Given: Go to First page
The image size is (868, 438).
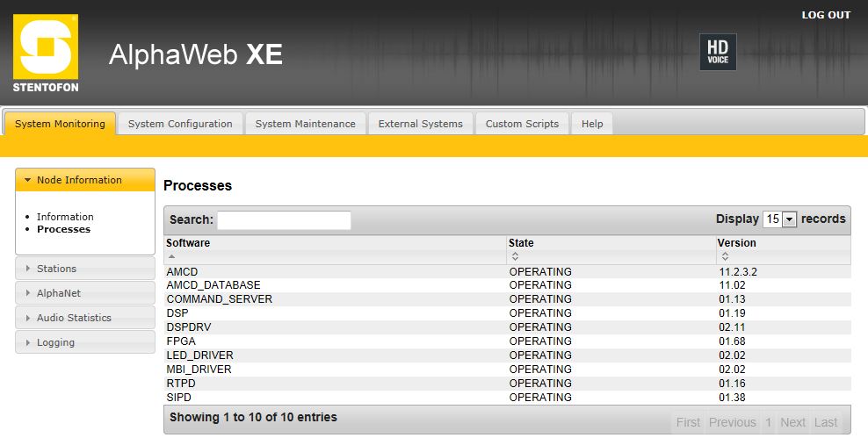Looking at the screenshot, I should [688, 422].
